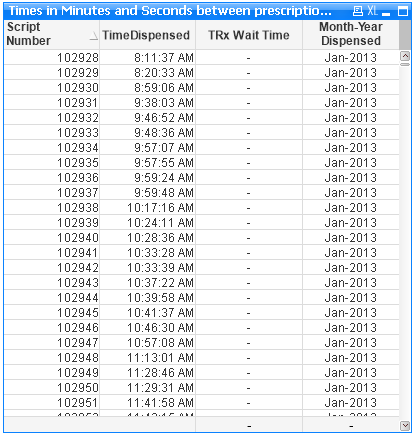Select script number 102929
412x434 pixels.
[x=78, y=73]
